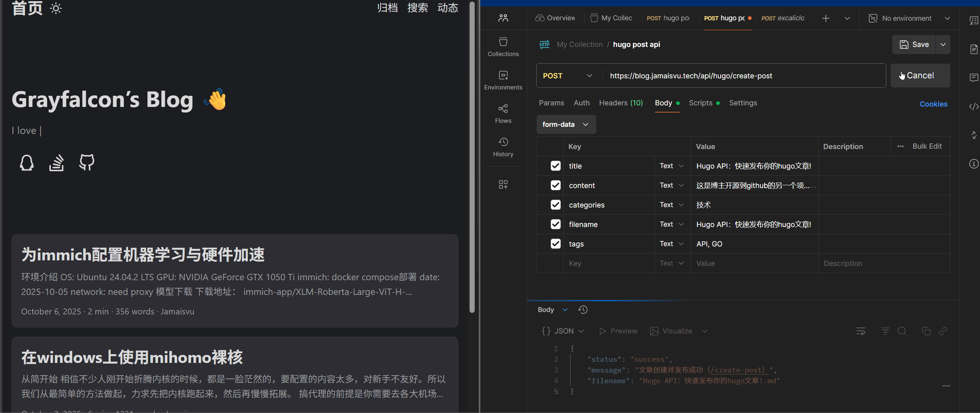
Task: Click the Cancel button to stop the request
Action: click(x=919, y=76)
